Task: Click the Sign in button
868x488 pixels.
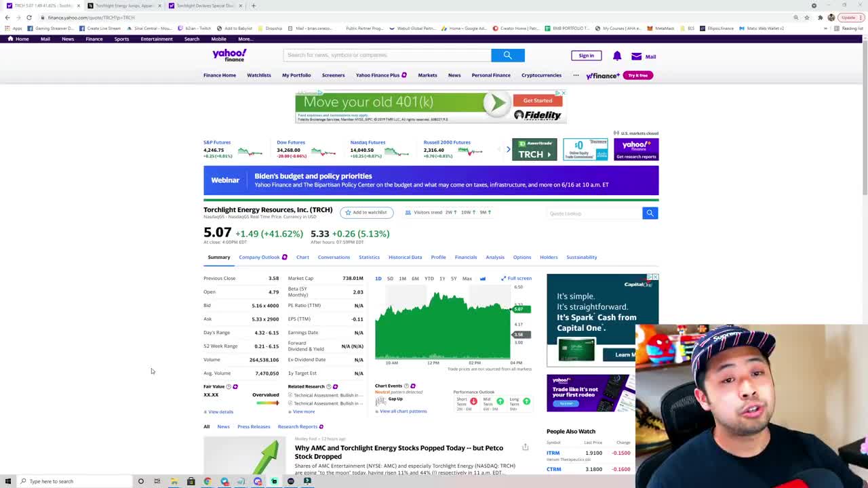Action: point(586,56)
